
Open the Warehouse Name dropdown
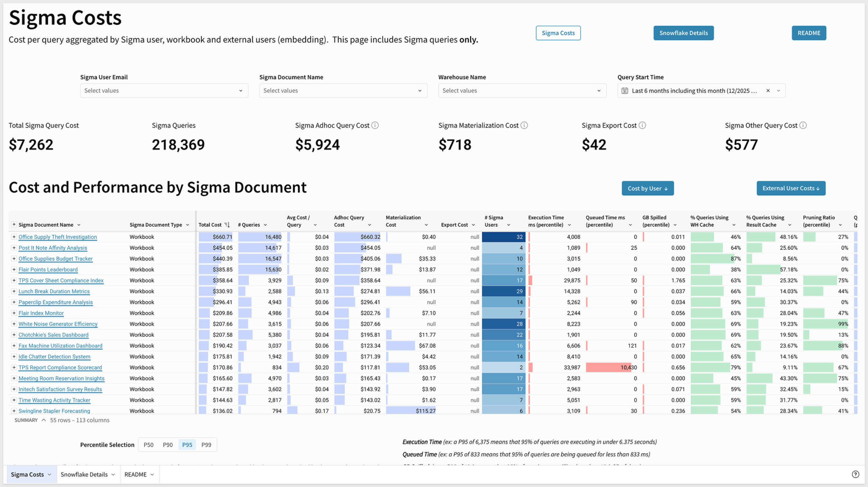(x=522, y=91)
